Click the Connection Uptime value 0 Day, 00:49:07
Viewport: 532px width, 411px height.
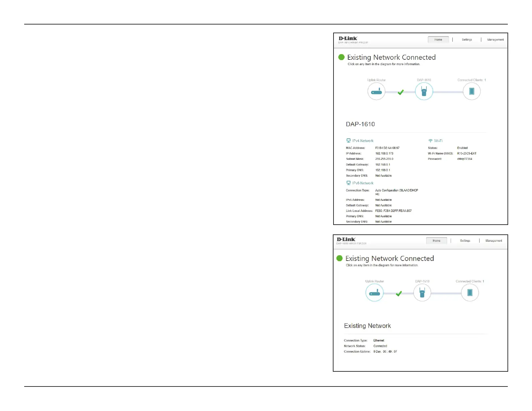click(x=385, y=352)
